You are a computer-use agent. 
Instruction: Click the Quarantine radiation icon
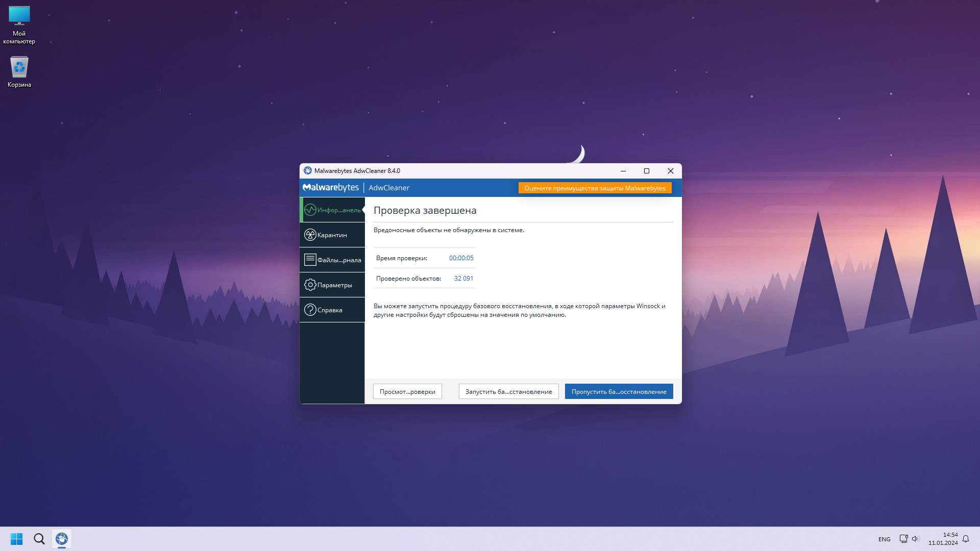click(310, 235)
